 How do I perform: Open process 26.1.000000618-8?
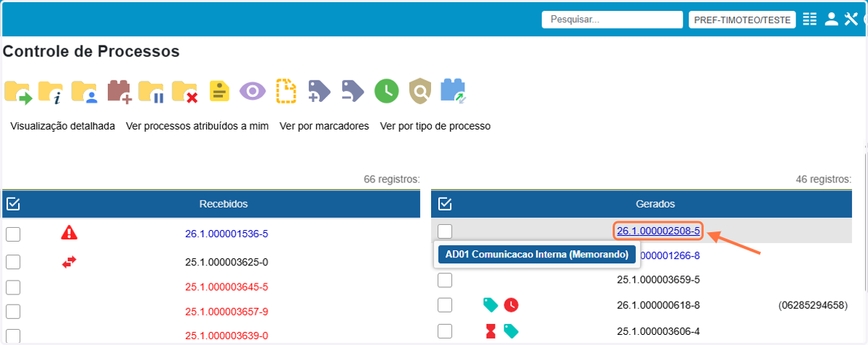tap(658, 305)
